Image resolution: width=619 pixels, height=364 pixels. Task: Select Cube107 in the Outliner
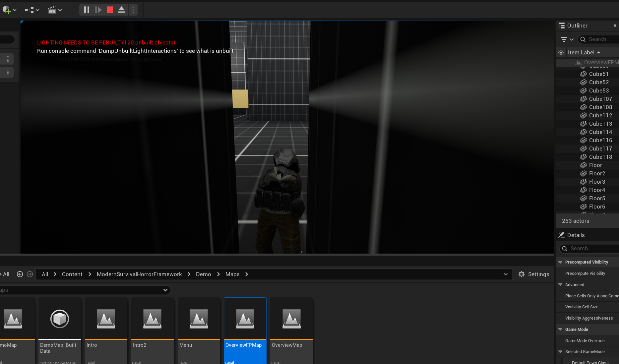coord(600,99)
